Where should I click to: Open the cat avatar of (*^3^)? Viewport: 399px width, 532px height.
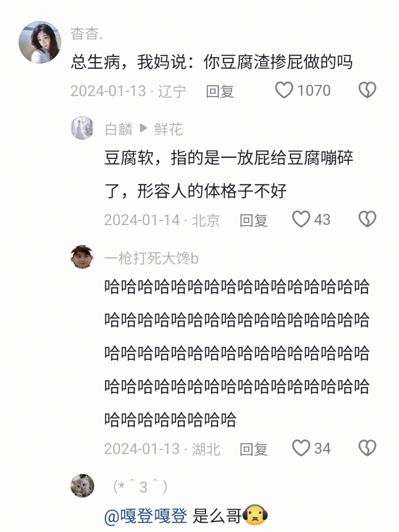(x=82, y=486)
